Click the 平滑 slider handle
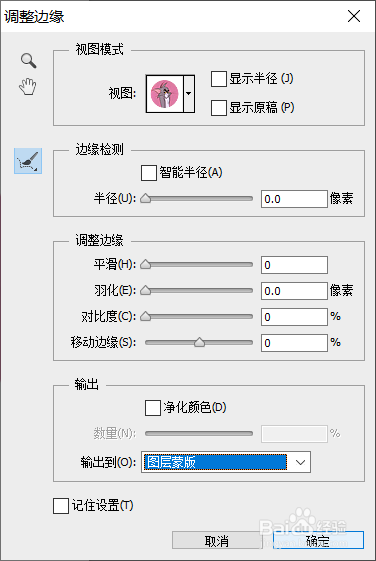Image resolution: width=376 pixels, height=561 pixels. (x=145, y=265)
